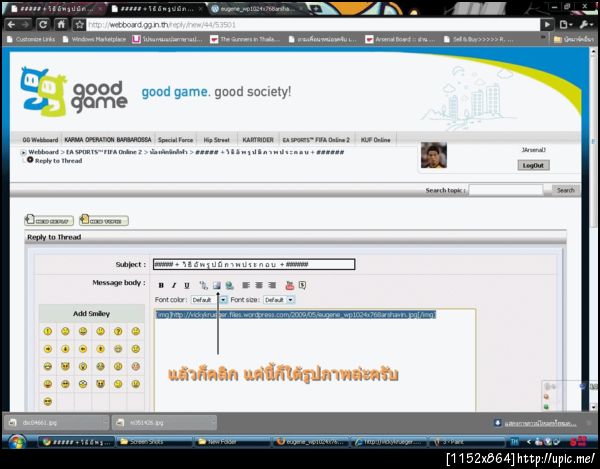This screenshot has width=600, height=469.
Task: Open EA SPORTS FIFA Online 2 nav tab
Action: 316,140
